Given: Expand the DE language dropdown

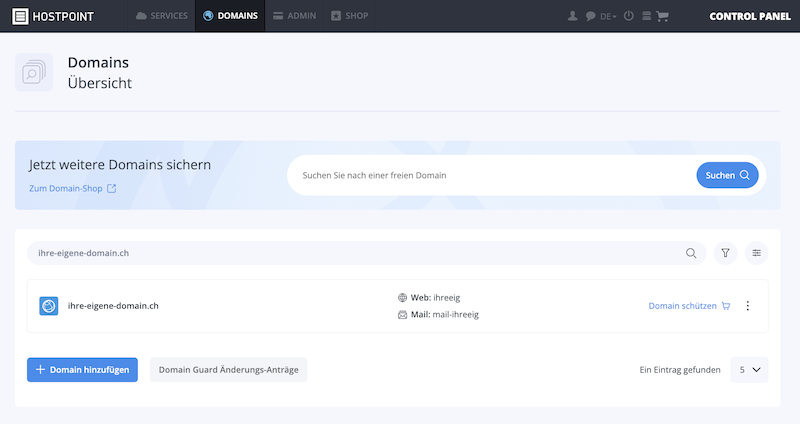Looking at the screenshot, I should click(x=608, y=16).
